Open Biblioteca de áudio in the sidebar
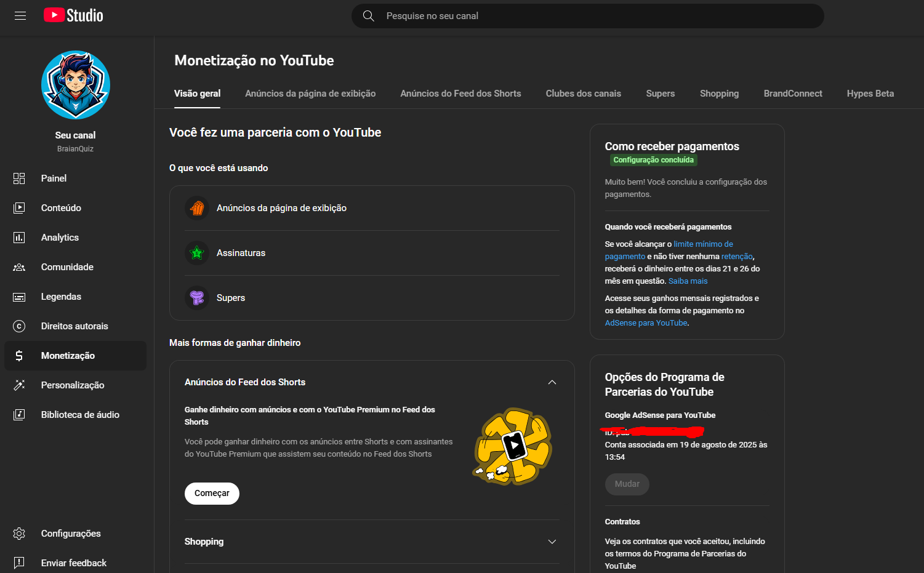This screenshot has height=573, width=924. 76,415
